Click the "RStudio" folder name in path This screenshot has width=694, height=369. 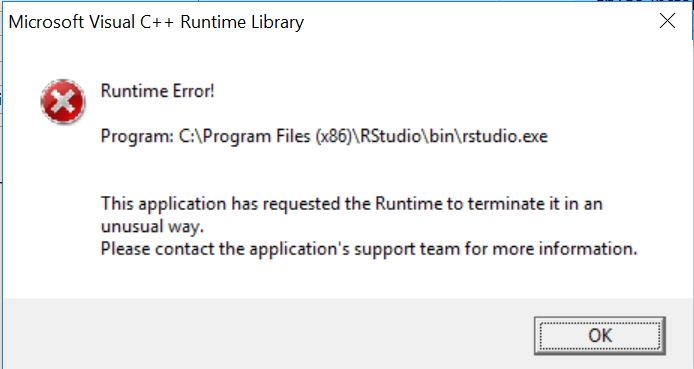pyautogui.click(x=391, y=136)
